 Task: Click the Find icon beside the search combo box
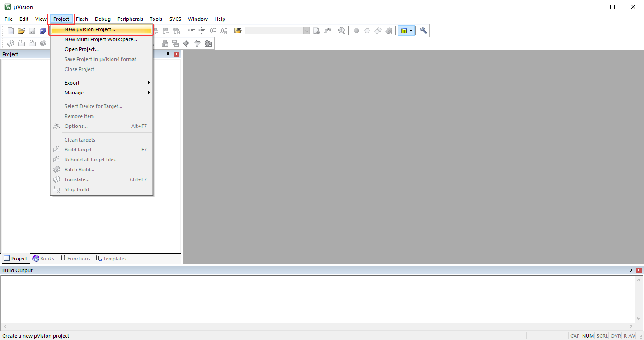(317, 31)
